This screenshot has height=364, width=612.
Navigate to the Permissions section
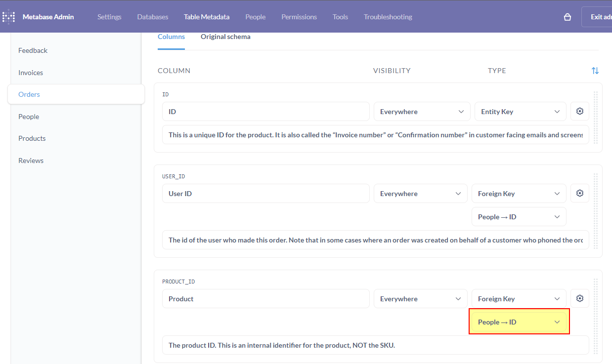pos(299,16)
